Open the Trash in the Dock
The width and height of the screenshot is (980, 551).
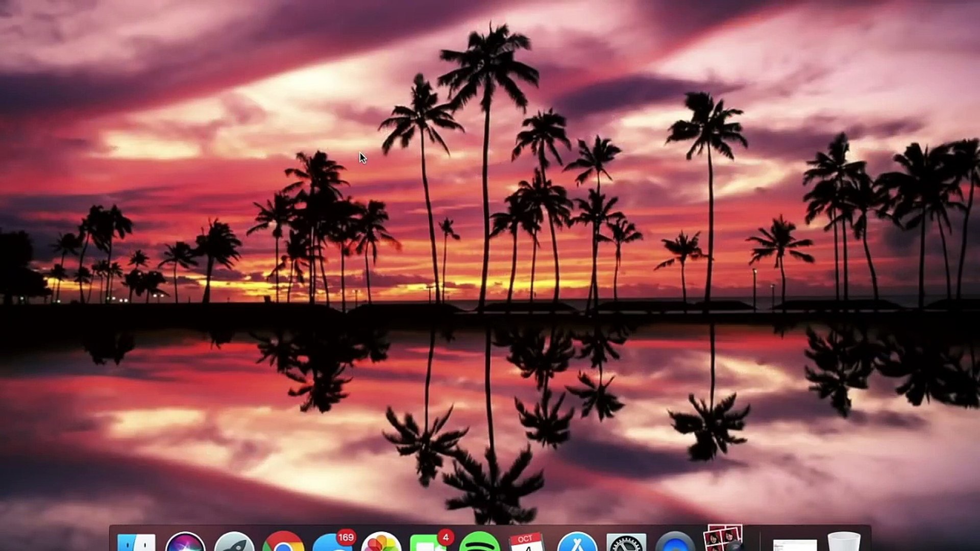click(x=844, y=542)
